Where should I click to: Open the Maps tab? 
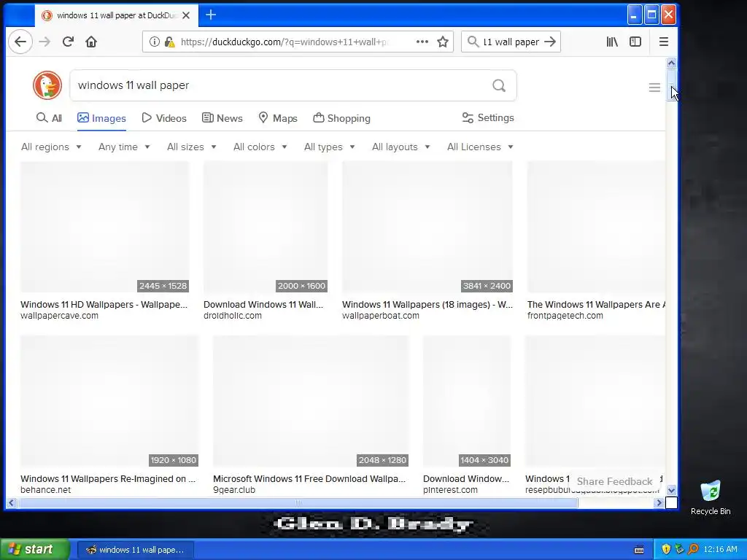(278, 118)
